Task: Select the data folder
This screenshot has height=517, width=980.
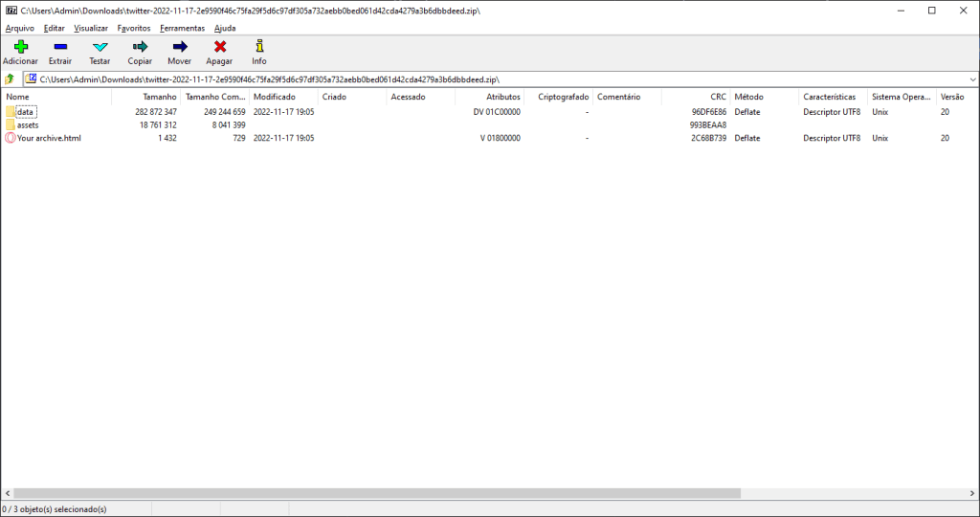Action: point(25,112)
